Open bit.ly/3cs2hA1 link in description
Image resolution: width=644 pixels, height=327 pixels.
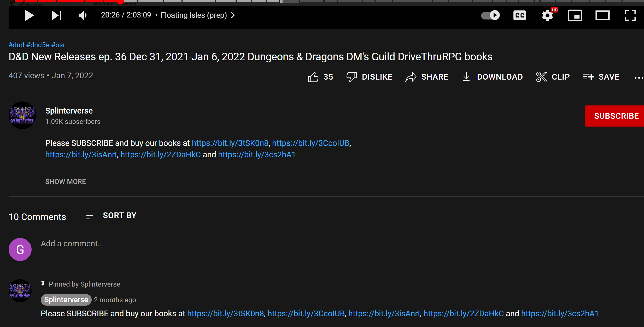[257, 155]
